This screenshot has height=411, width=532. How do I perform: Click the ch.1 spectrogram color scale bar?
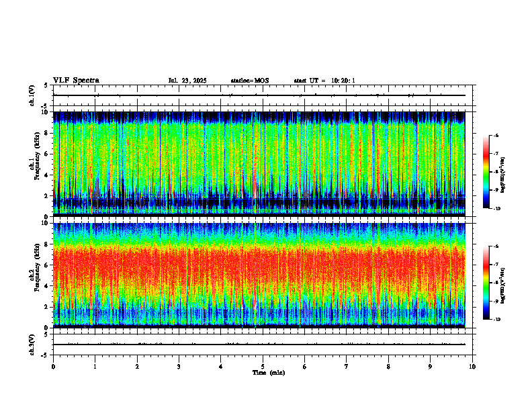[x=486, y=172]
